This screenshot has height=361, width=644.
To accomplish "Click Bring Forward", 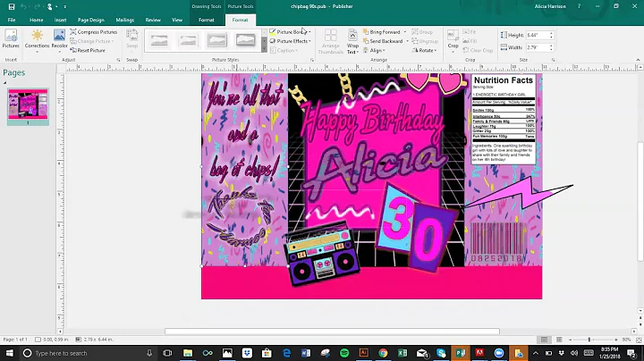I will [x=382, y=31].
